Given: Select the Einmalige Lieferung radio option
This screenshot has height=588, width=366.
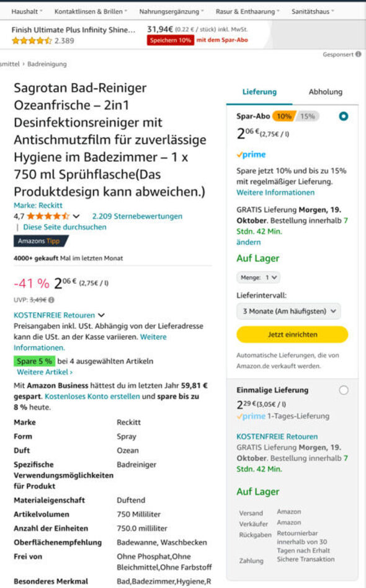Looking at the screenshot, I should (344, 390).
